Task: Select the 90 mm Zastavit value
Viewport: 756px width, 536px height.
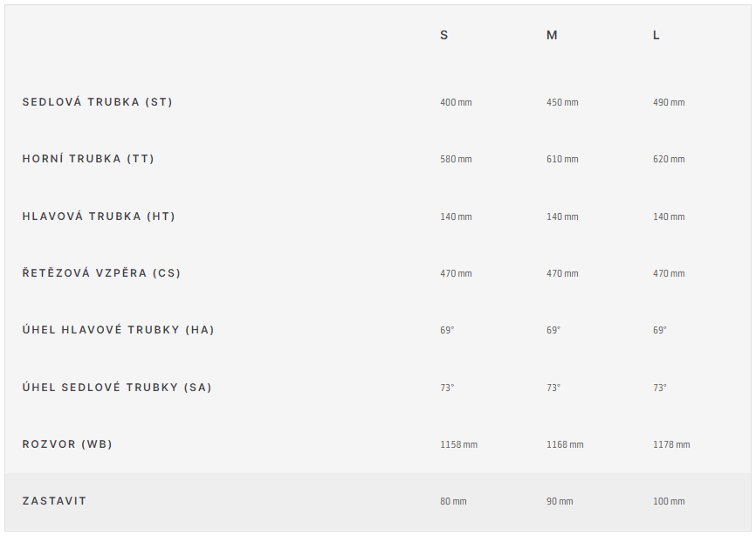Action: click(x=560, y=501)
